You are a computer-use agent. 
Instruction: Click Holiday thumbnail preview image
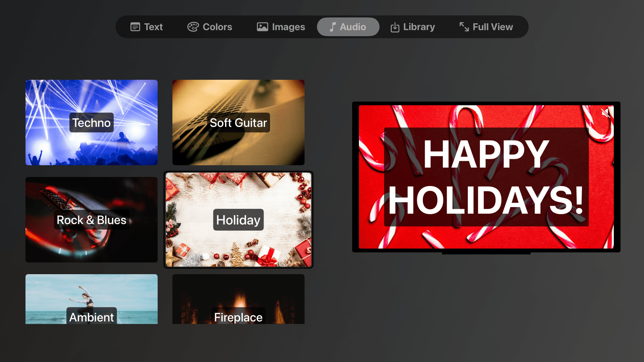coord(238,220)
